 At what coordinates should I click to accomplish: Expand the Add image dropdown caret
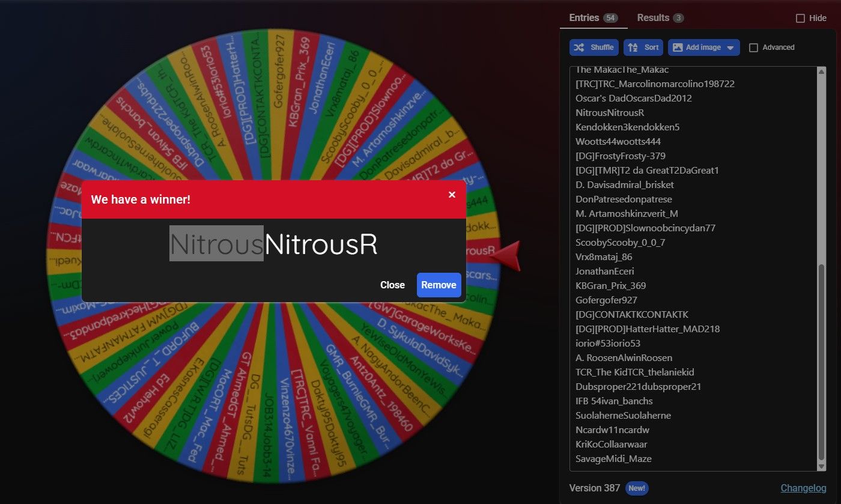click(x=730, y=47)
